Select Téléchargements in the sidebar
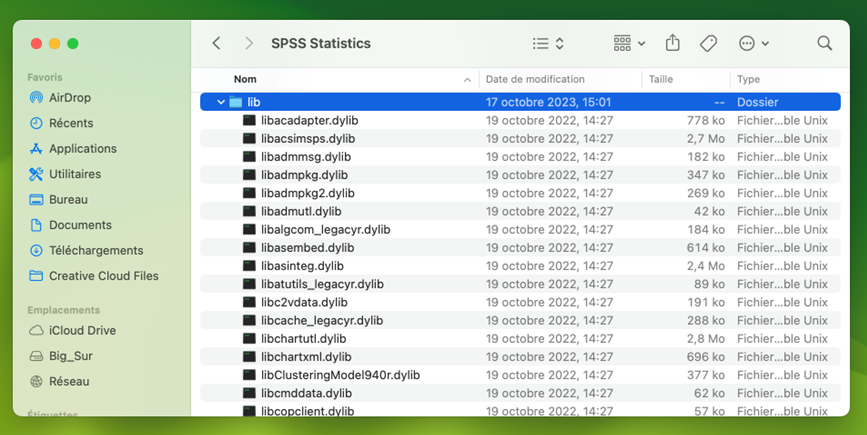Screen dimensions: 867x435 pyautogui.click(x=97, y=251)
